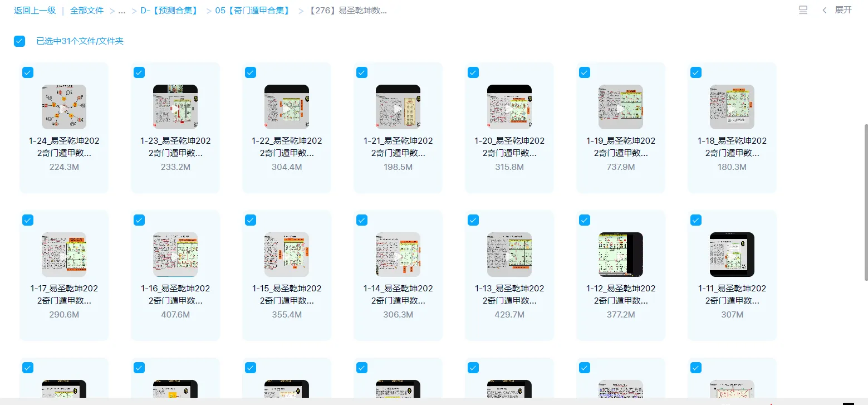The image size is (868, 405).
Task: Uncheck the file 1-19 checkbox
Action: coord(585,72)
